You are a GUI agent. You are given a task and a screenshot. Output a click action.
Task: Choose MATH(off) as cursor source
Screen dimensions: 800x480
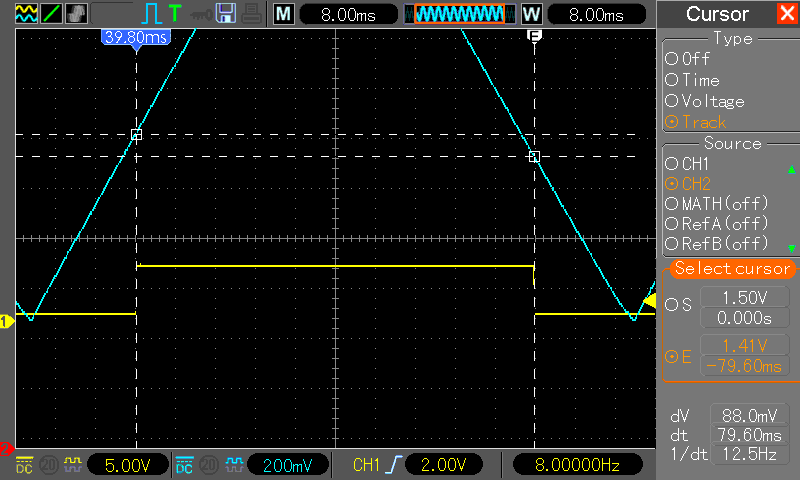click(x=716, y=204)
